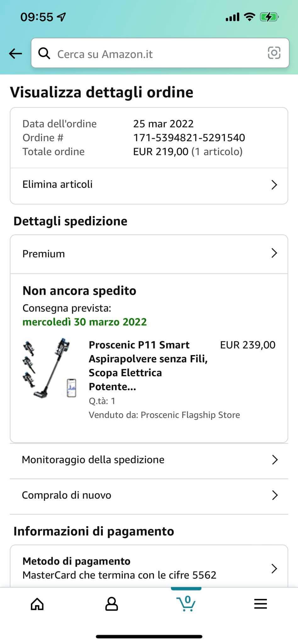Tap the Metodo di pagamento MasterCard row

coord(120,568)
